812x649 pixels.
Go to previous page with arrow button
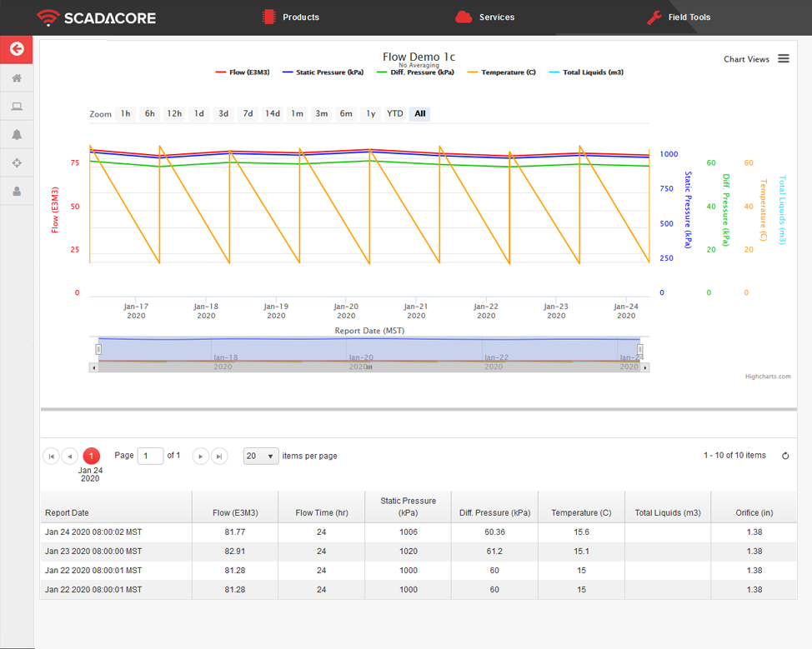click(70, 456)
